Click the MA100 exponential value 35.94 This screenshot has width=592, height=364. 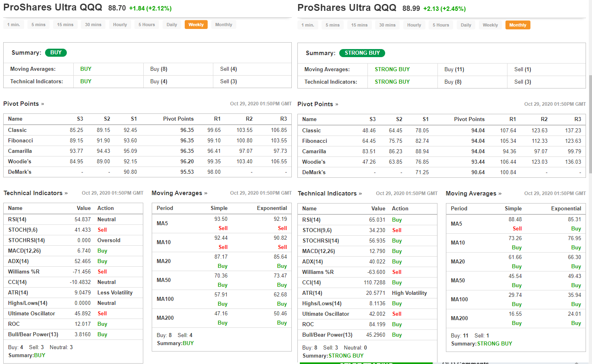click(x=575, y=295)
